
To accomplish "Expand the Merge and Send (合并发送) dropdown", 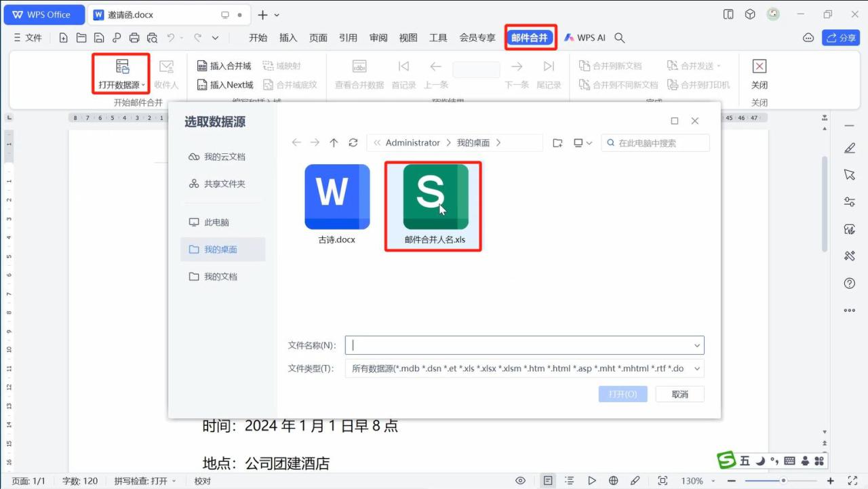I will (x=719, y=66).
